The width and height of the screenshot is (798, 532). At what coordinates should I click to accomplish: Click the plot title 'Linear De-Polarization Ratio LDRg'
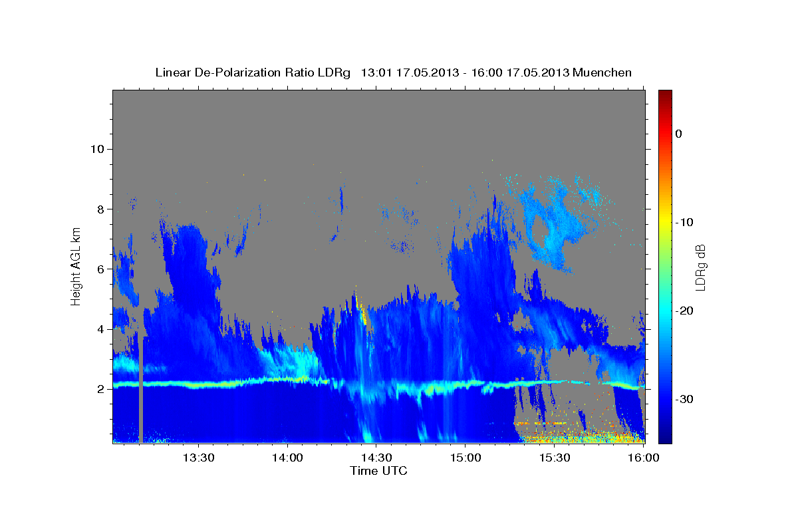click(x=253, y=72)
